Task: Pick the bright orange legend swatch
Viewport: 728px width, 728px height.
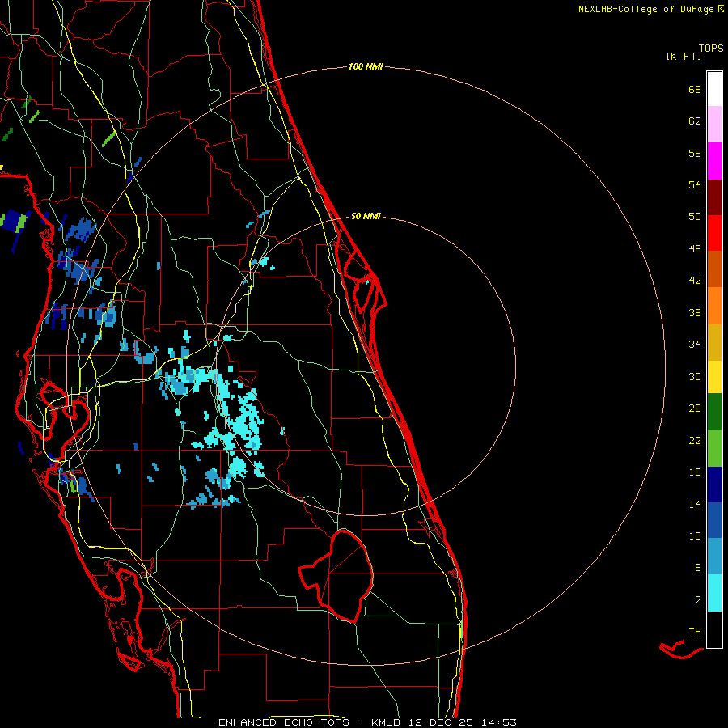Action: click(714, 306)
